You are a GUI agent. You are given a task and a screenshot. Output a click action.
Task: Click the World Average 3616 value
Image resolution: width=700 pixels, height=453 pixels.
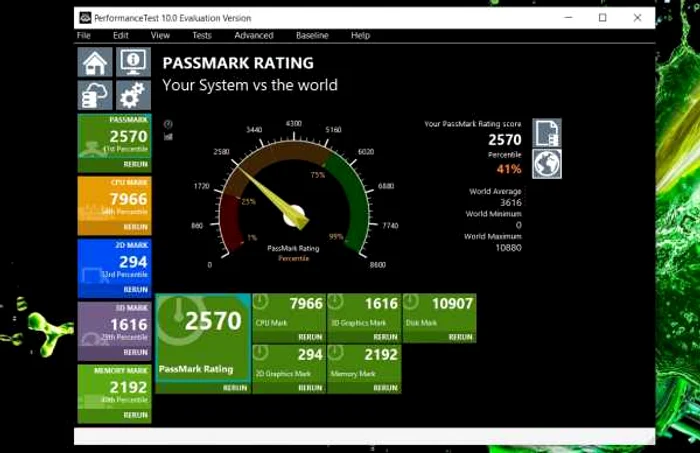511,203
